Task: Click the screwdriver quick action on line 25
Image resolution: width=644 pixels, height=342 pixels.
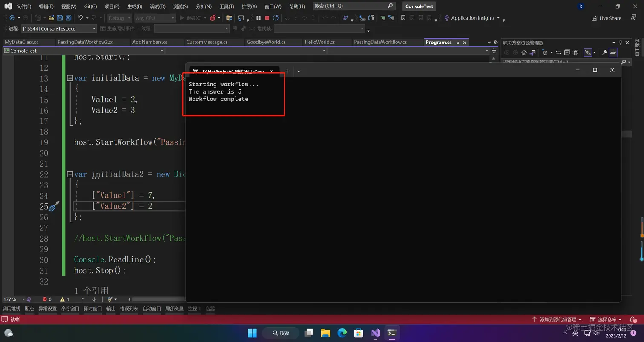Action: [x=54, y=206]
